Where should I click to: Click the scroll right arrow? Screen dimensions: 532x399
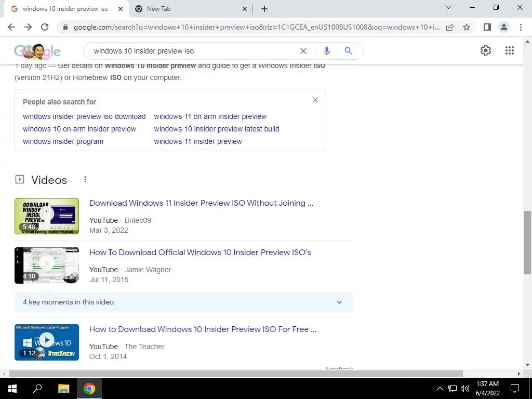pyautogui.click(x=519, y=374)
